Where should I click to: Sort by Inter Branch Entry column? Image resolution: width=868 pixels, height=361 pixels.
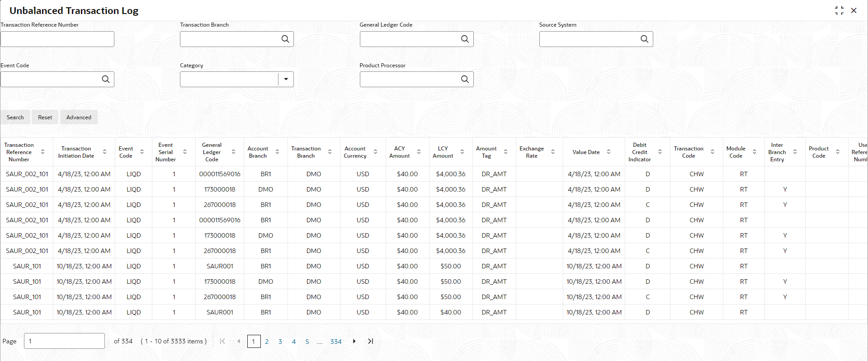[795, 152]
